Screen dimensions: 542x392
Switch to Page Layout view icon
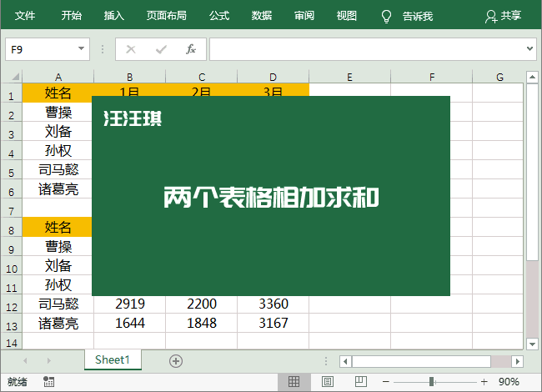pos(328,382)
